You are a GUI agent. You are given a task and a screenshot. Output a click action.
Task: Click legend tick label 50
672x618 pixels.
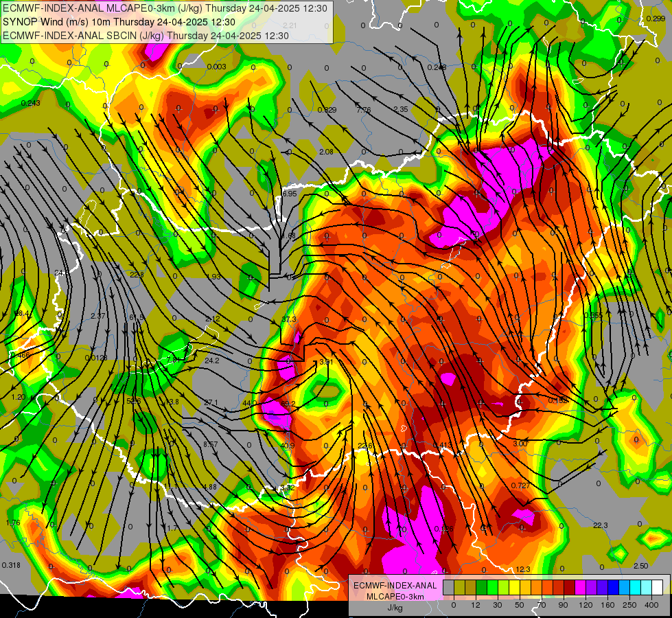[x=519, y=605]
